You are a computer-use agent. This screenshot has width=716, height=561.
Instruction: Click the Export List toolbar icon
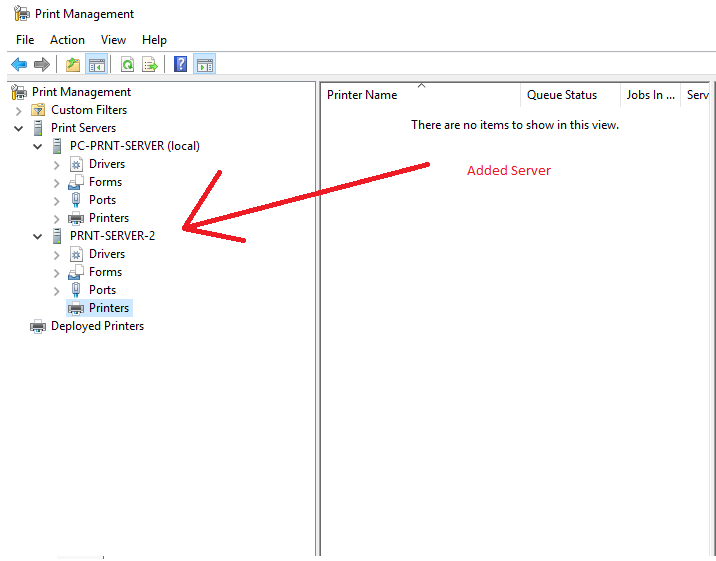(x=150, y=64)
